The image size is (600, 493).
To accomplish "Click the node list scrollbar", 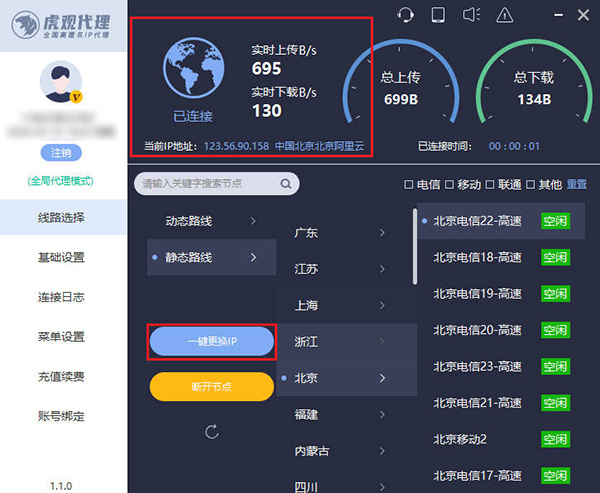I will tap(415, 246).
